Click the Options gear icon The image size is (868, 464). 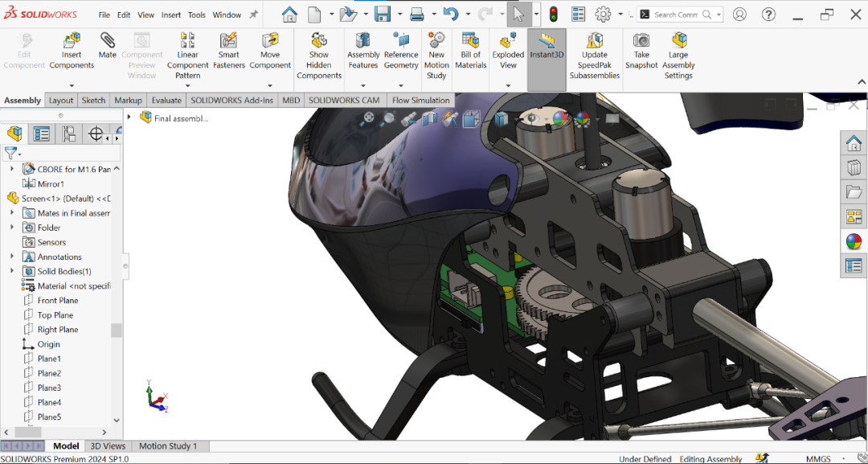tap(603, 14)
